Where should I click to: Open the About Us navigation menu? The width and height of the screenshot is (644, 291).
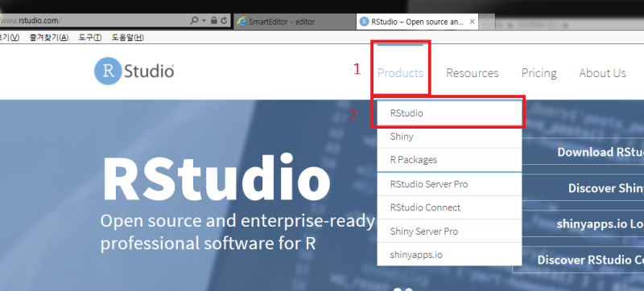click(x=602, y=73)
